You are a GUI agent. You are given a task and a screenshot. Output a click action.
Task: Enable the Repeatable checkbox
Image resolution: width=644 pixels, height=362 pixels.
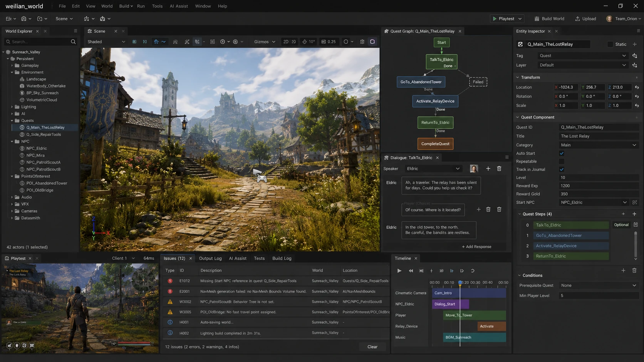coord(562,162)
